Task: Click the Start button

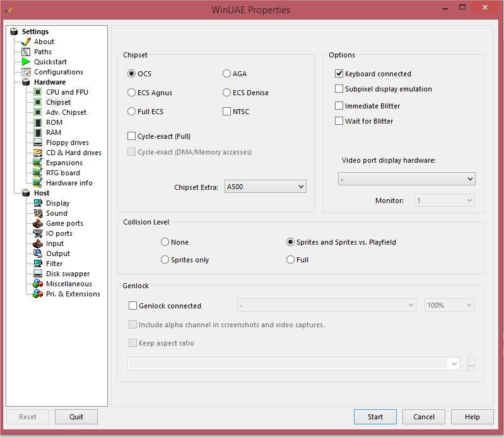Action: 375,417
